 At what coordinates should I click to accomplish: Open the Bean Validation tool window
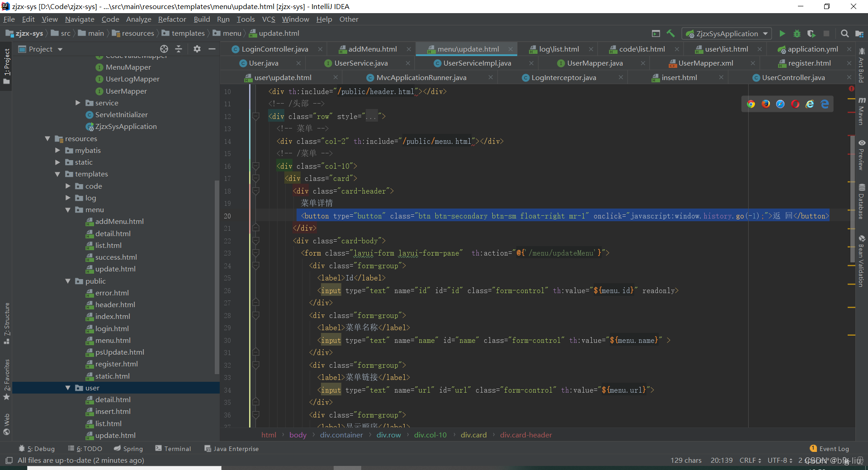pos(862,261)
